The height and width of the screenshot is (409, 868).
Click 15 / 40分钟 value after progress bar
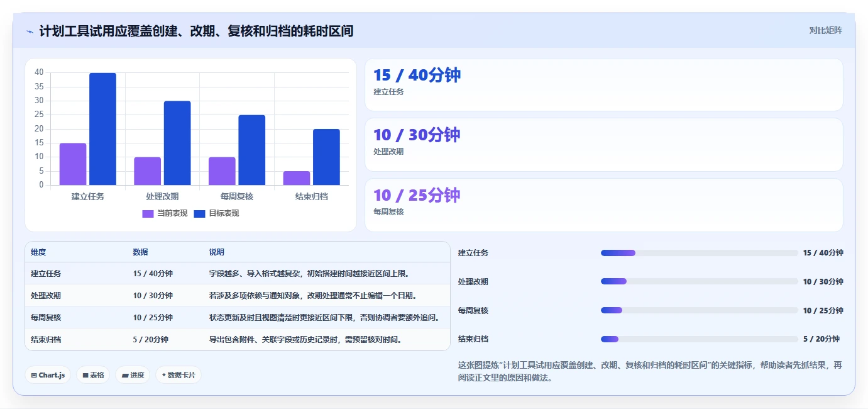click(823, 253)
